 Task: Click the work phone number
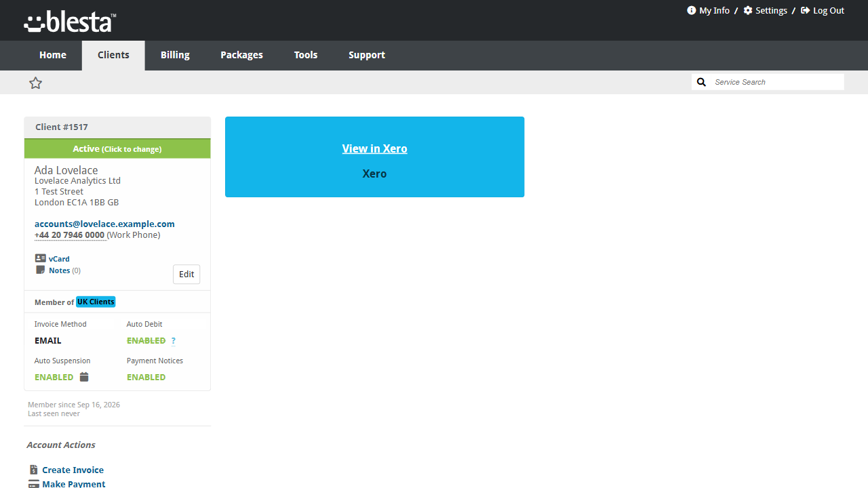tap(70, 235)
